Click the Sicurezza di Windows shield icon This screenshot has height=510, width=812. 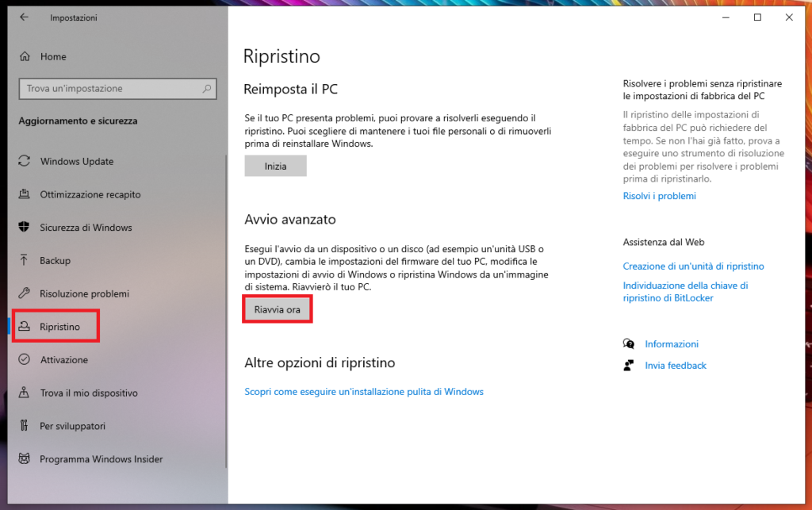(x=24, y=227)
